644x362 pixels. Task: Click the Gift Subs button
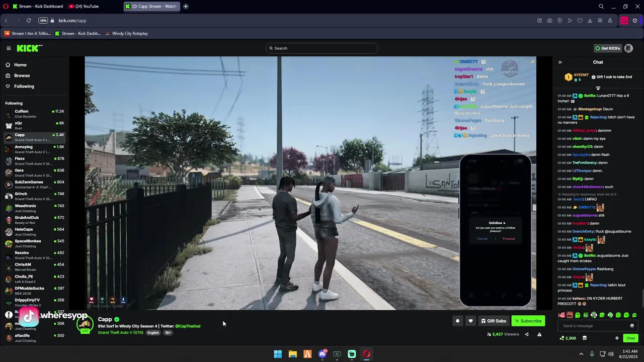(x=493, y=321)
